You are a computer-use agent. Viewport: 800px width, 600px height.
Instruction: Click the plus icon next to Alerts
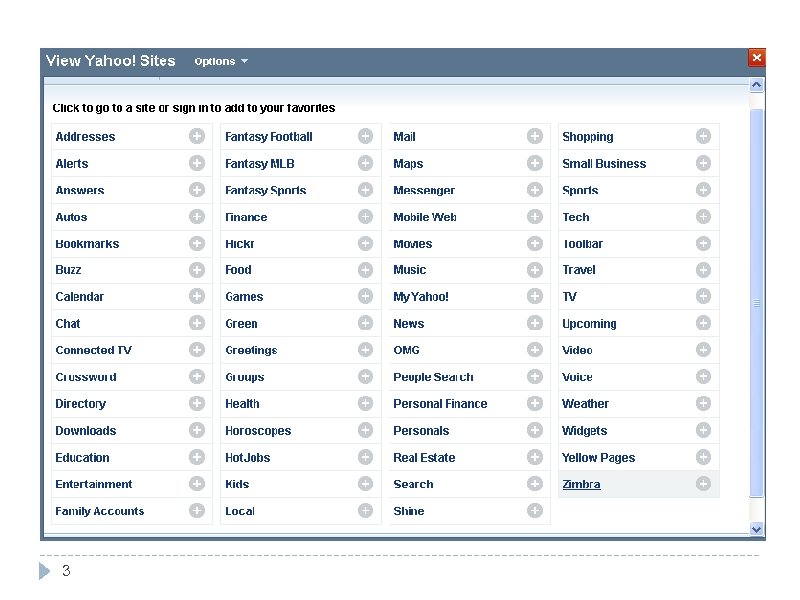pyautogui.click(x=196, y=163)
